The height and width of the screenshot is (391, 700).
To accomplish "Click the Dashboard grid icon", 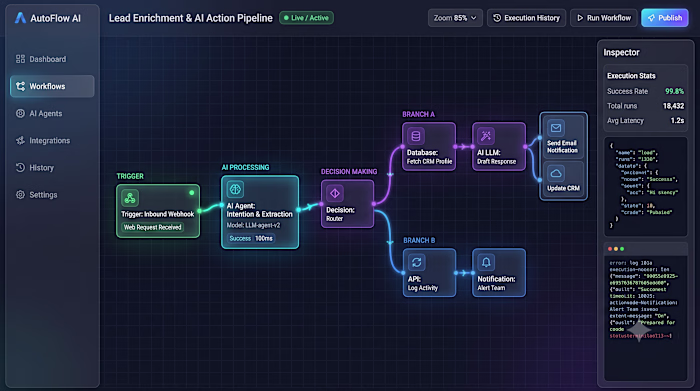I will [20, 59].
